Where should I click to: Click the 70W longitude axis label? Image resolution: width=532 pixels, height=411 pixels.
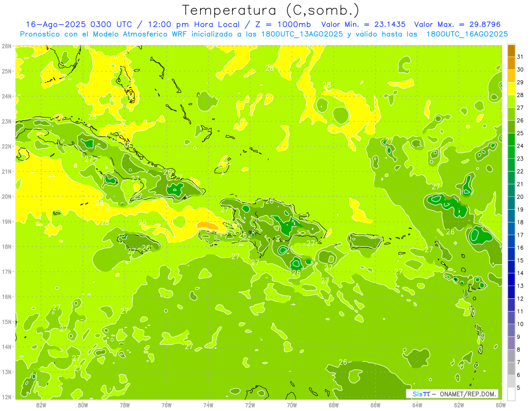point(292,405)
